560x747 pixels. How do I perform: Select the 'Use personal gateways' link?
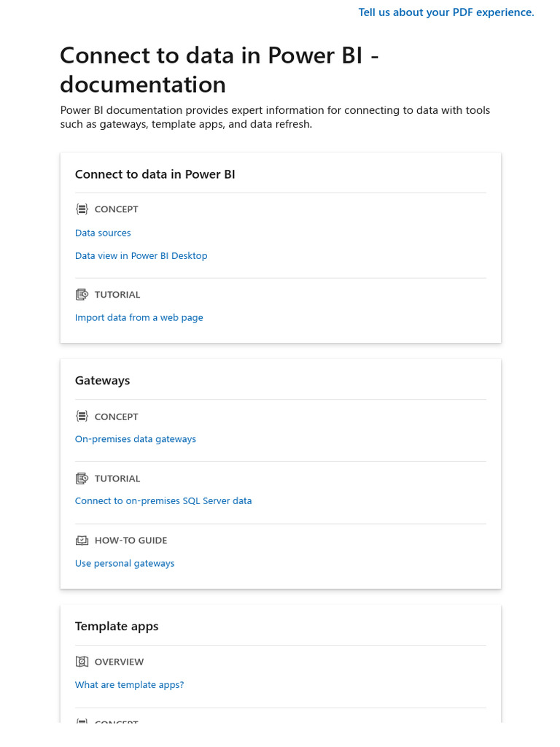[x=125, y=563]
